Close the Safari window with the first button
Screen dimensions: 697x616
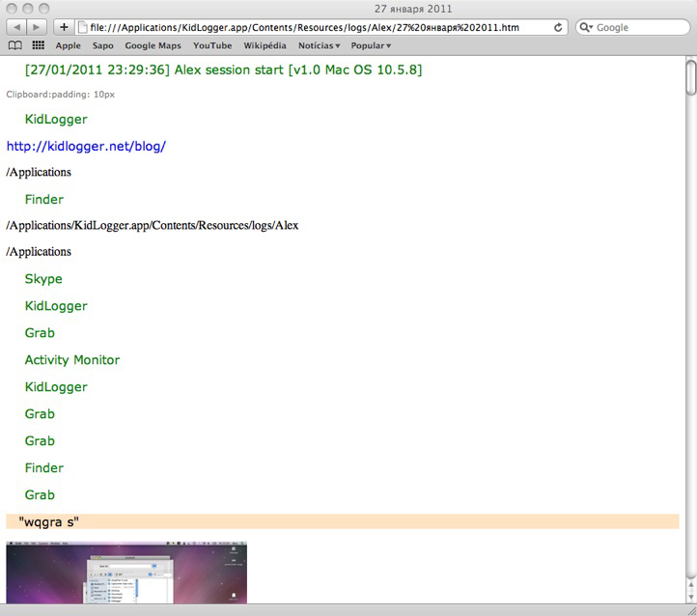coord(12,9)
